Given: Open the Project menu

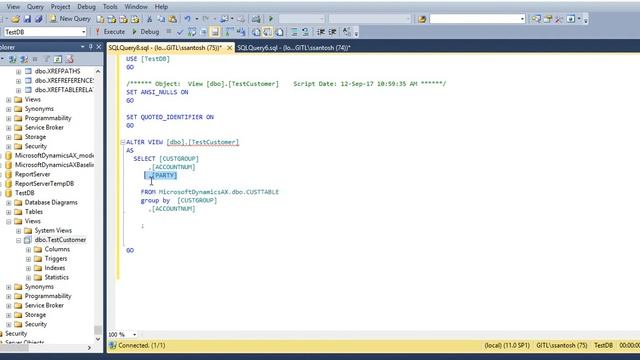Looking at the screenshot, I should (x=60, y=7).
